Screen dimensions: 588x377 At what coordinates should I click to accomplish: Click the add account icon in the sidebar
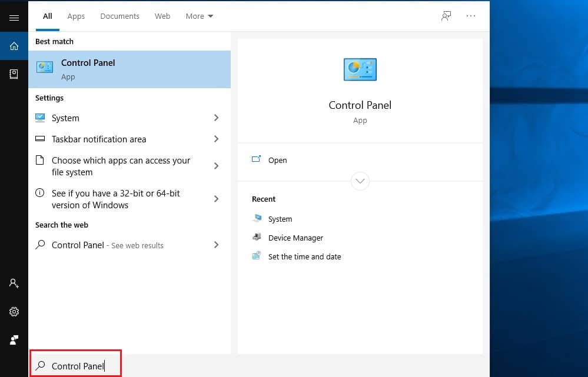pyautogui.click(x=14, y=283)
